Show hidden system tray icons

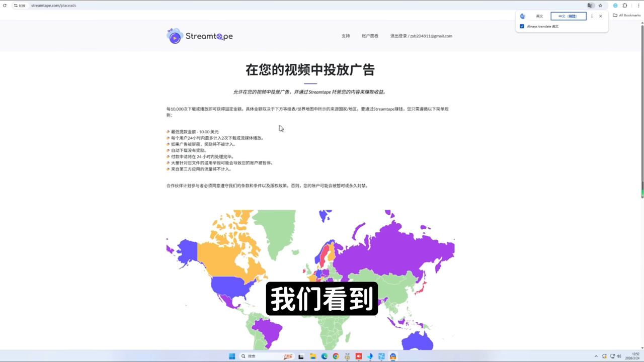tap(596, 356)
